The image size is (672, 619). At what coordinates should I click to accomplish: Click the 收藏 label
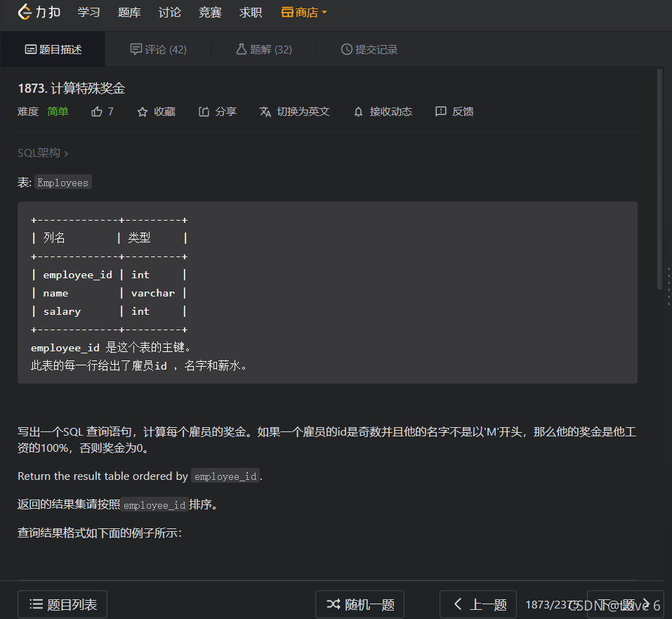pyautogui.click(x=164, y=112)
